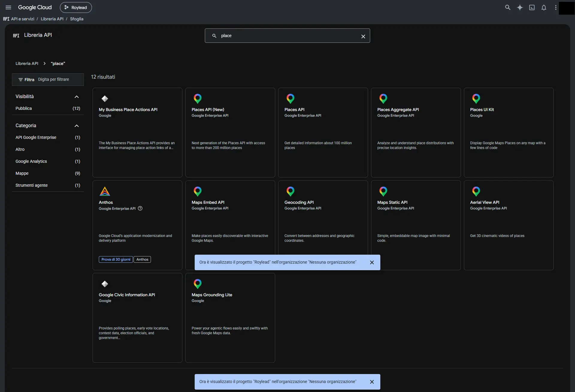
Task: Click inside the place search field
Action: click(287, 36)
